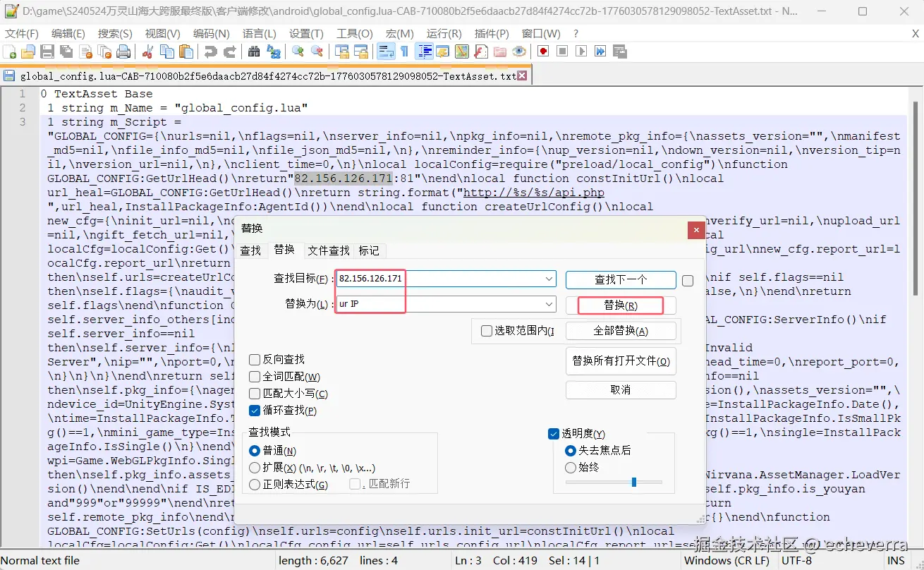This screenshot has height=570, width=924.
Task: Click the Open file toolbar icon
Action: pyautogui.click(x=28, y=51)
